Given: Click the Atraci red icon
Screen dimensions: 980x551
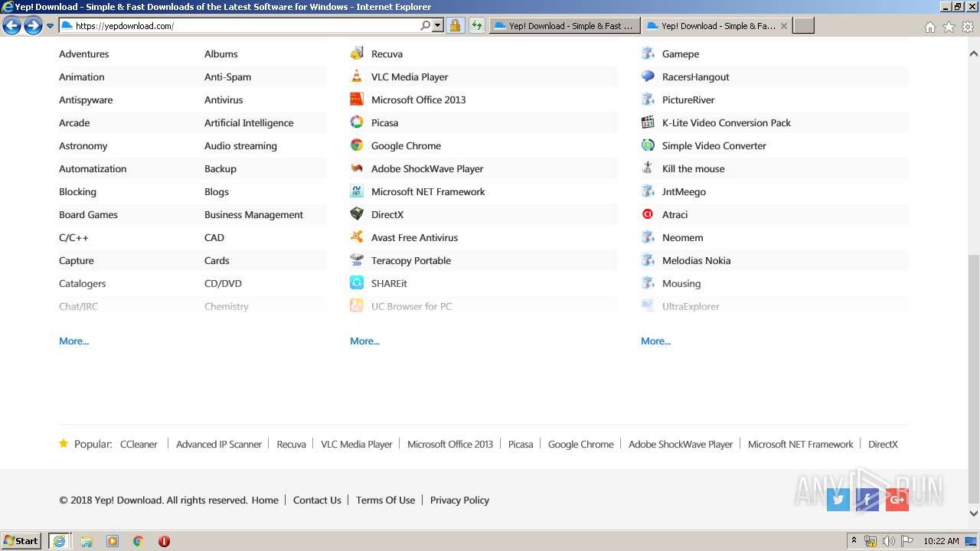Looking at the screenshot, I should [648, 214].
